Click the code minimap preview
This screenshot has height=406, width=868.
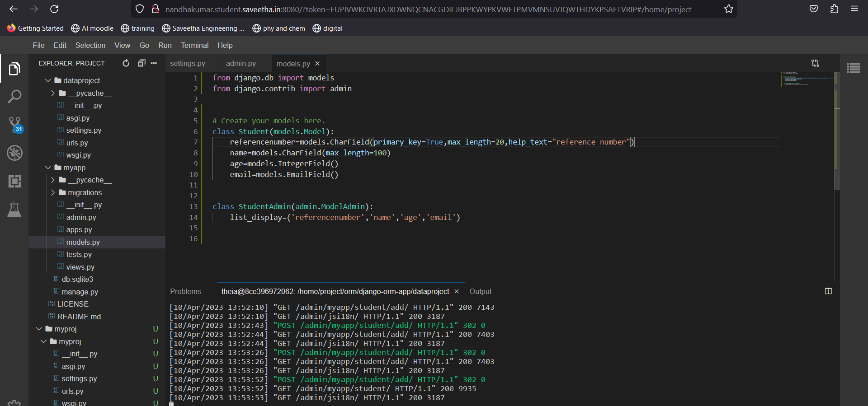tap(807, 79)
